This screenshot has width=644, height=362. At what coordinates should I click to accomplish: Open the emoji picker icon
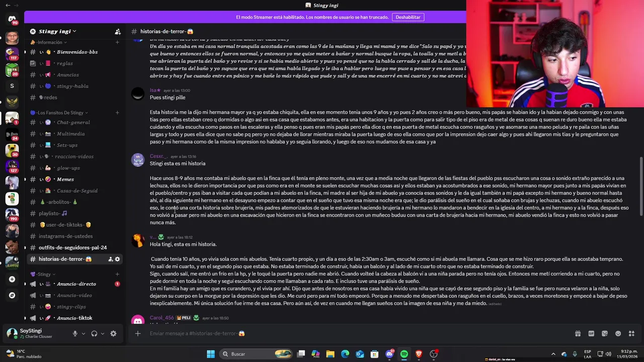(618, 333)
